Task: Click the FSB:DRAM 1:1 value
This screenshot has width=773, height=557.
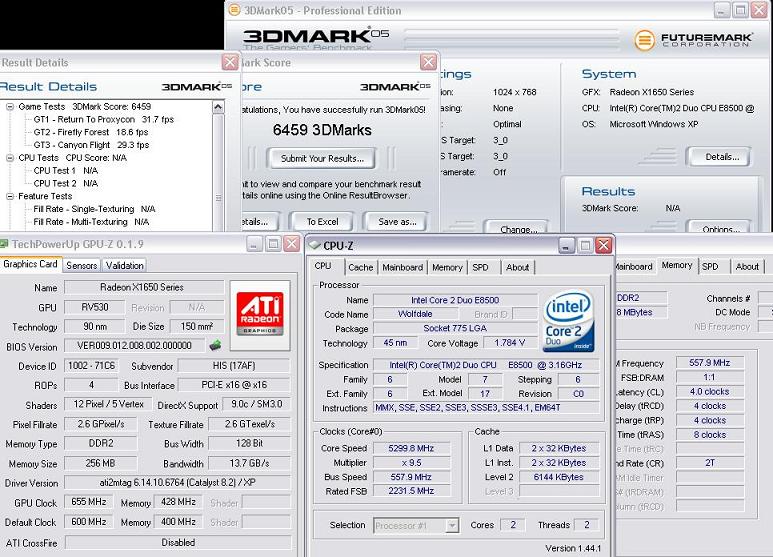Action: (709, 377)
